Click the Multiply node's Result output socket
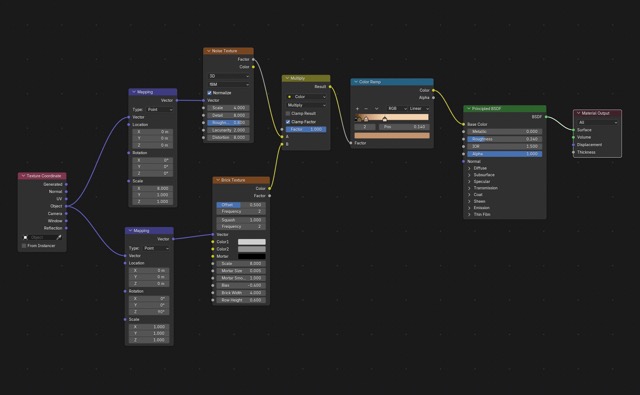This screenshot has height=395, width=640. [x=330, y=87]
